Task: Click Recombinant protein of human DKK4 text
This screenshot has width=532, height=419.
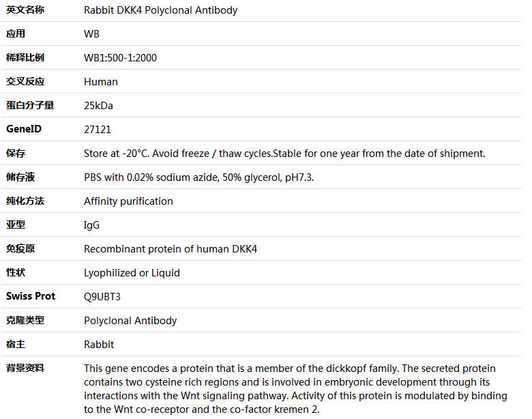Action: [171, 249]
